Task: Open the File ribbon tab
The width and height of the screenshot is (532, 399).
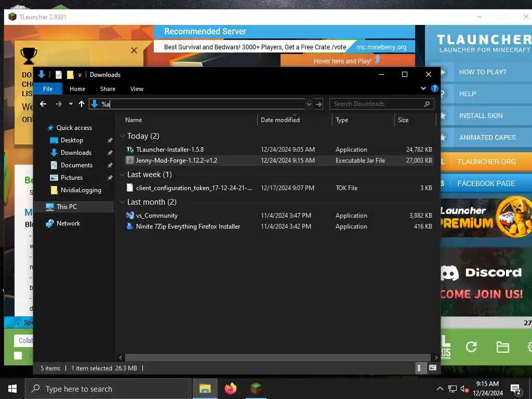Action: coord(48,89)
